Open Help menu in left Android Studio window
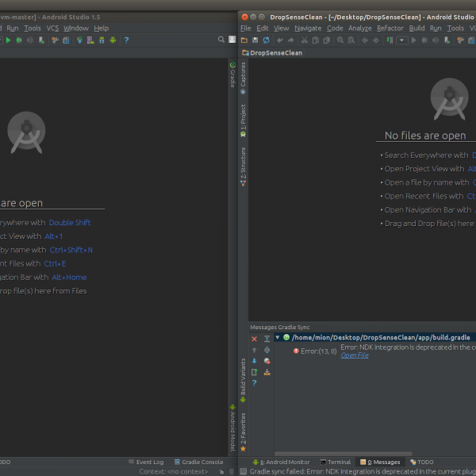 (101, 29)
